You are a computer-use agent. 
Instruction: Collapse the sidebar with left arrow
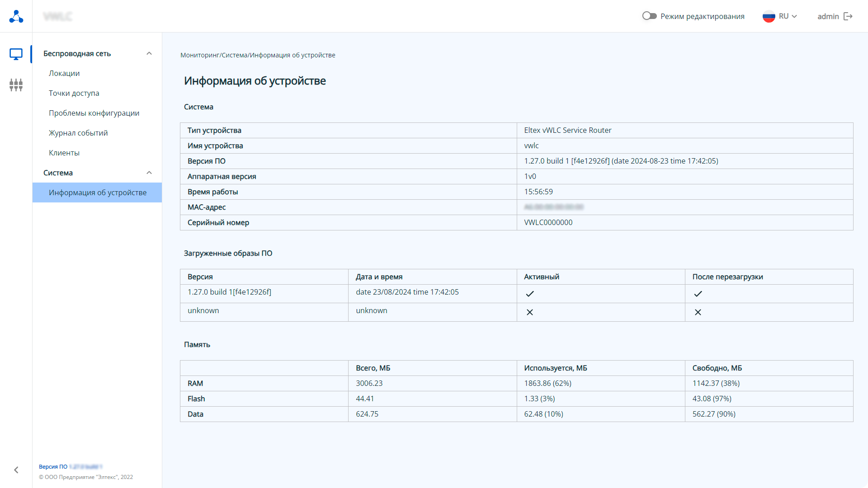click(16, 470)
